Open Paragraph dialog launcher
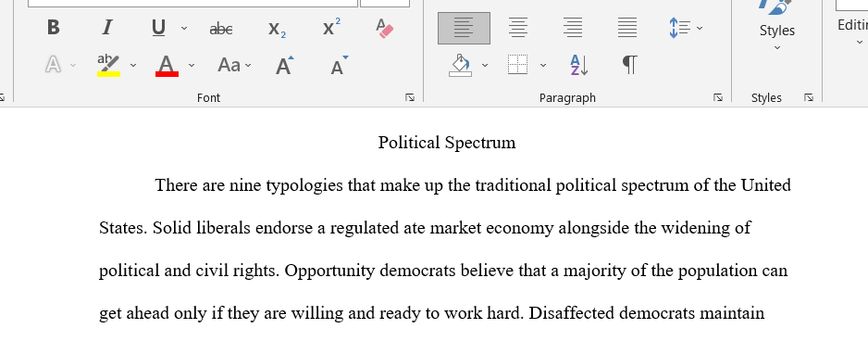868x341 pixels. [718, 97]
